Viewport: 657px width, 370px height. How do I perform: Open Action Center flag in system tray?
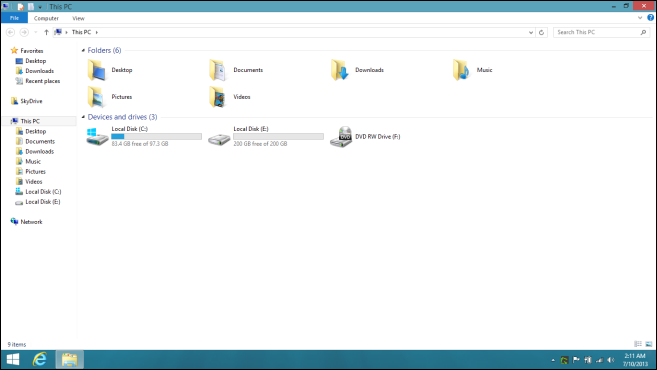coord(576,360)
